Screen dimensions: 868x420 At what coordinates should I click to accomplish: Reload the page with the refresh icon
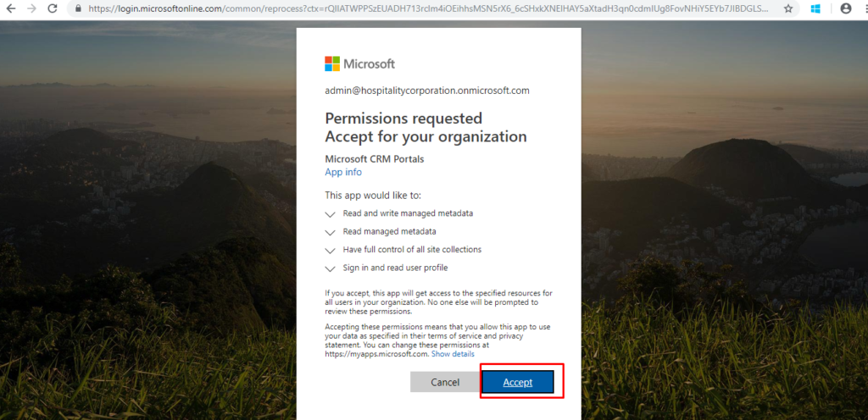[x=53, y=8]
